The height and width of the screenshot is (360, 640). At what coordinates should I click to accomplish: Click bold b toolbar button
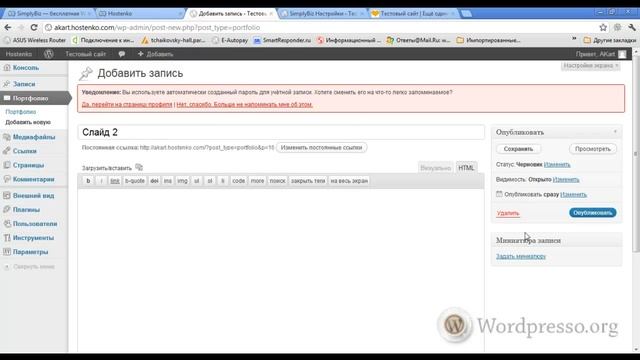(88, 181)
